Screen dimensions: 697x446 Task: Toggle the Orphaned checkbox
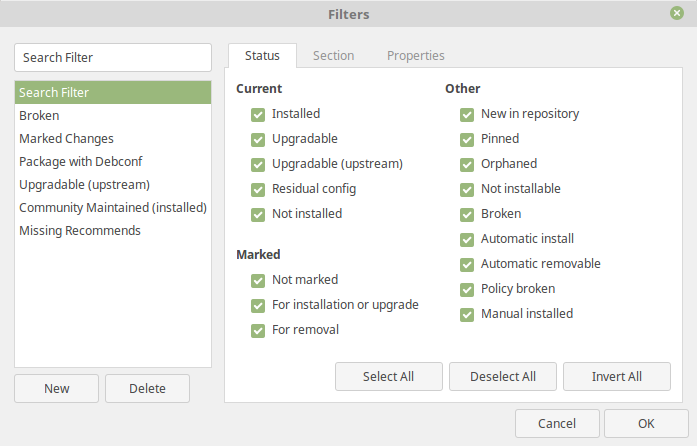(x=467, y=164)
